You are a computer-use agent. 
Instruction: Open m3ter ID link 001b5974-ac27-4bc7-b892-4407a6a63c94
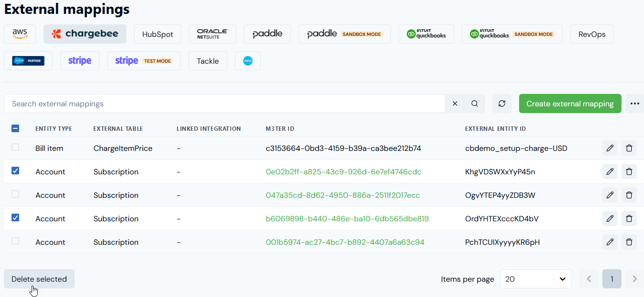pos(345,242)
